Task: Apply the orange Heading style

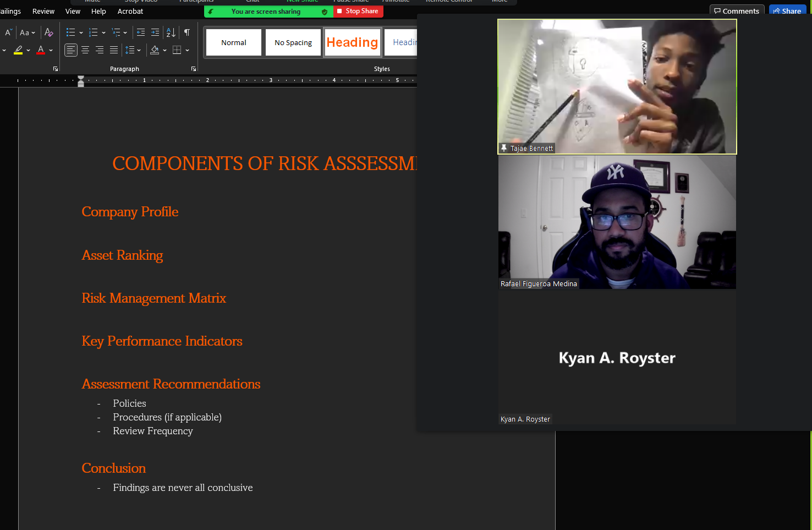Action: point(353,42)
